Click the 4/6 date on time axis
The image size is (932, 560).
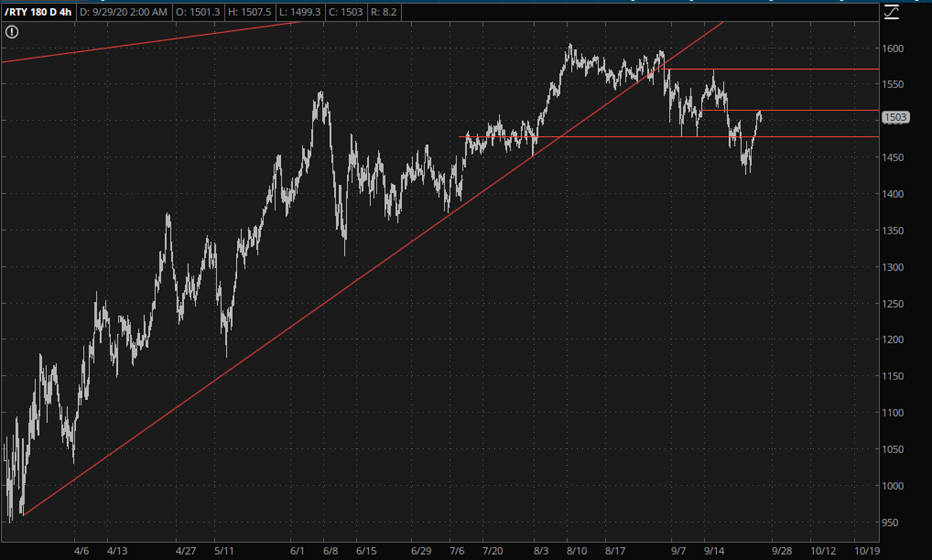point(81,551)
